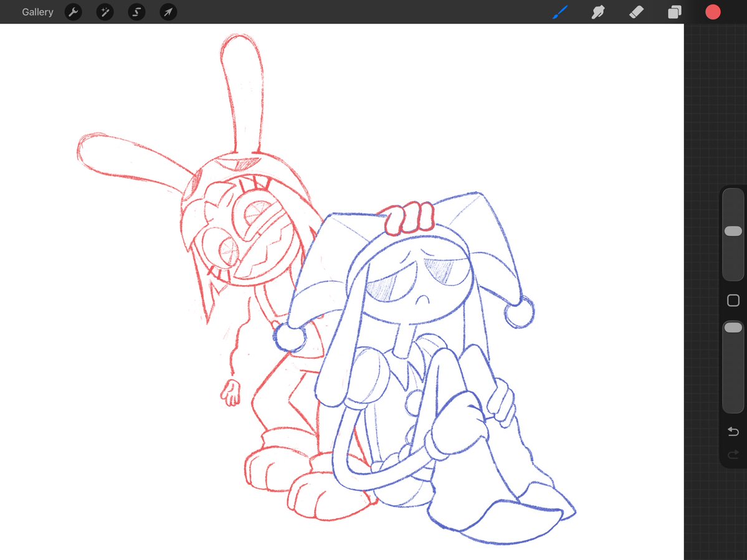This screenshot has height=560, width=747.
Task: Activate the Selection tool
Action: click(x=136, y=12)
